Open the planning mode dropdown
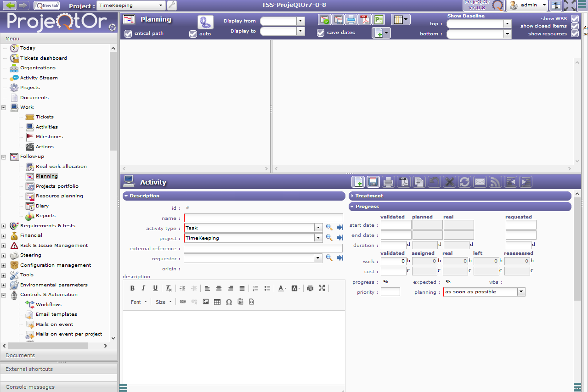This screenshot has height=392, width=588. tap(521, 292)
